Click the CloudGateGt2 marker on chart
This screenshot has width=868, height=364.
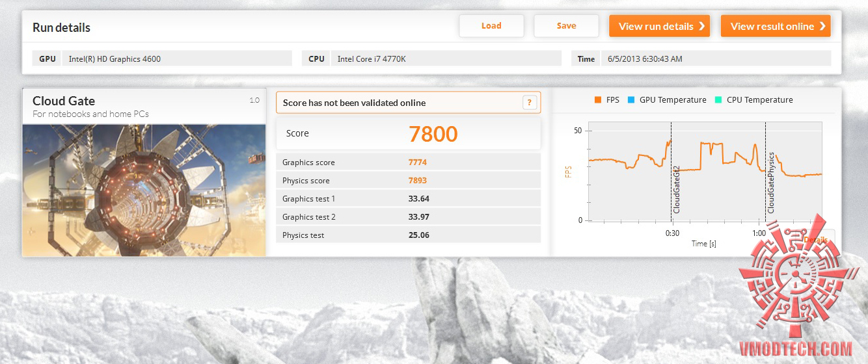677,189
